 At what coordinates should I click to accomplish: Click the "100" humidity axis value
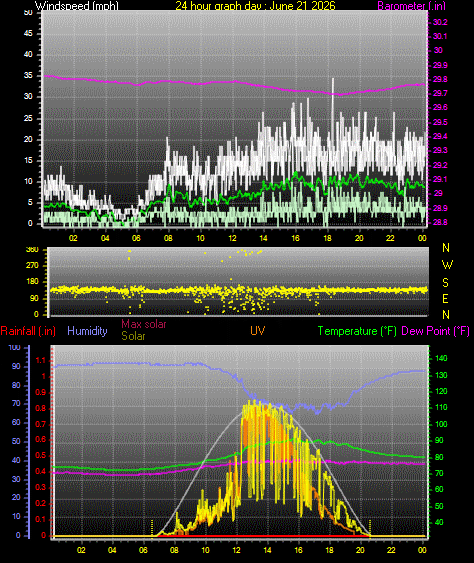click(14, 347)
